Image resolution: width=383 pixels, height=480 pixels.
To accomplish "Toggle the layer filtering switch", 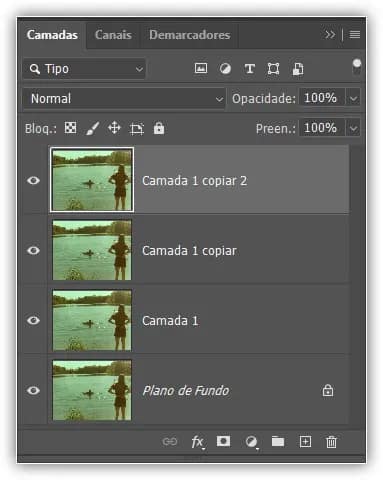I will coord(357,67).
